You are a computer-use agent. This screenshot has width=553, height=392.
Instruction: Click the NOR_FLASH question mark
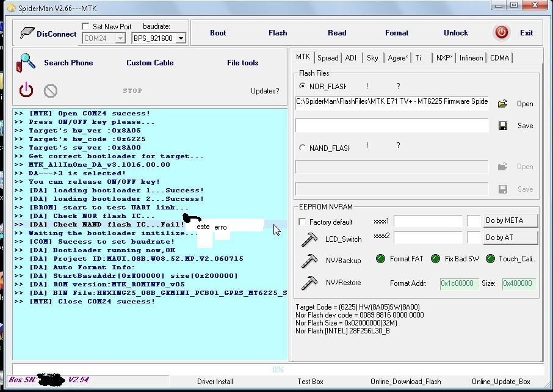click(398, 85)
